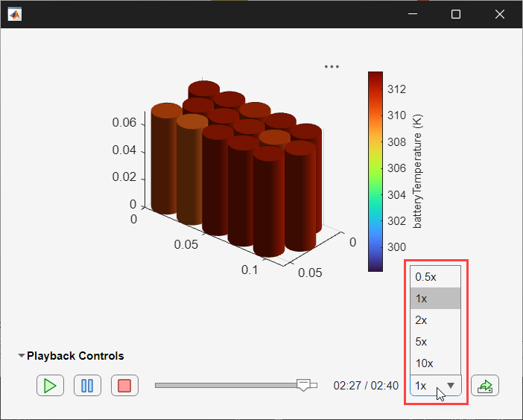Open the axes toolbar three-dots menu
Screen dimensions: 523x420
point(332,66)
